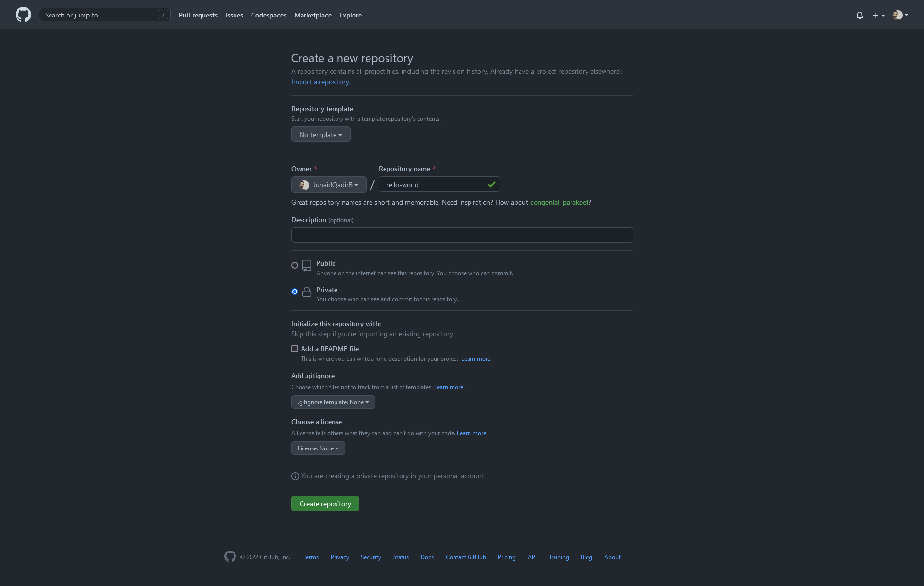Screen dimensions: 924x586
Task: Follow the Import a repository link
Action: point(321,82)
